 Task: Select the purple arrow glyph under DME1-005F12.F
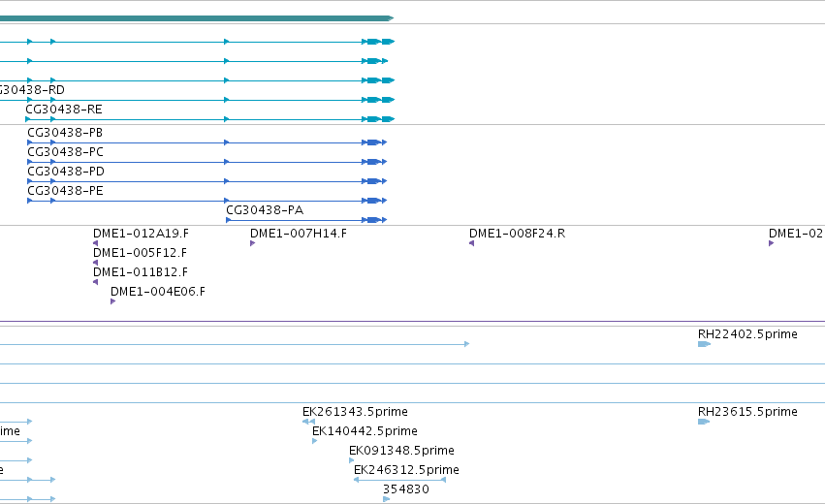pyautogui.click(x=95, y=263)
